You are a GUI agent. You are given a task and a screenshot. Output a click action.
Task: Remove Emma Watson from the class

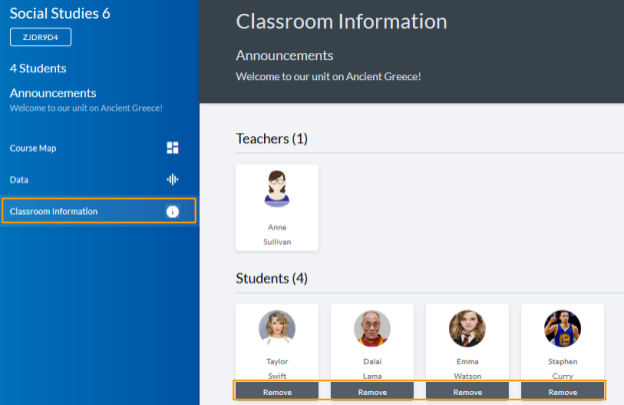(x=467, y=392)
